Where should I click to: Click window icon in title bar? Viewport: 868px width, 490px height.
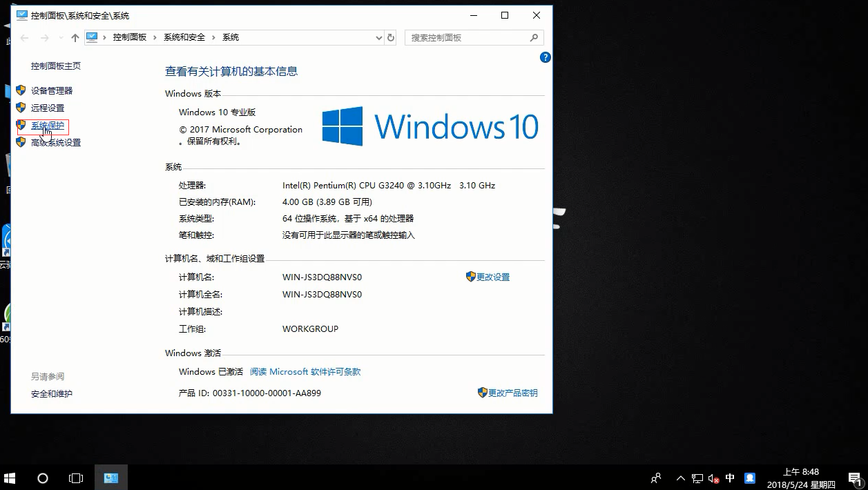(21, 15)
